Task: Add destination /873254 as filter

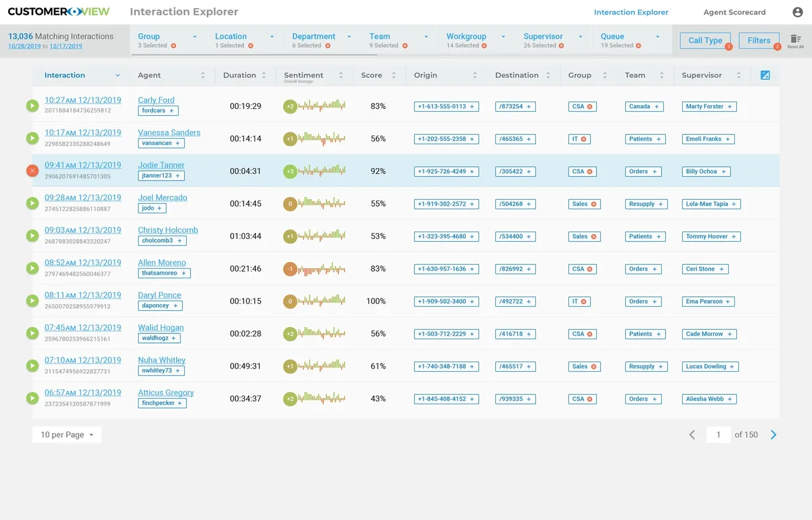Action: point(516,106)
